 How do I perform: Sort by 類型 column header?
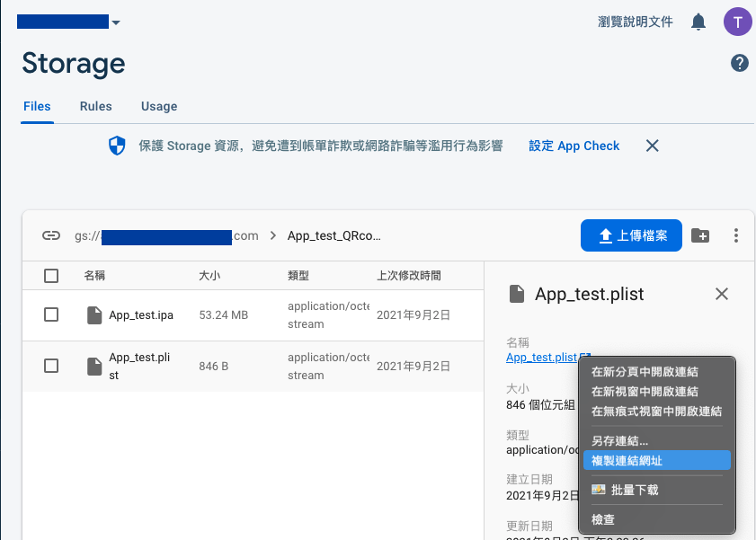coord(298,276)
